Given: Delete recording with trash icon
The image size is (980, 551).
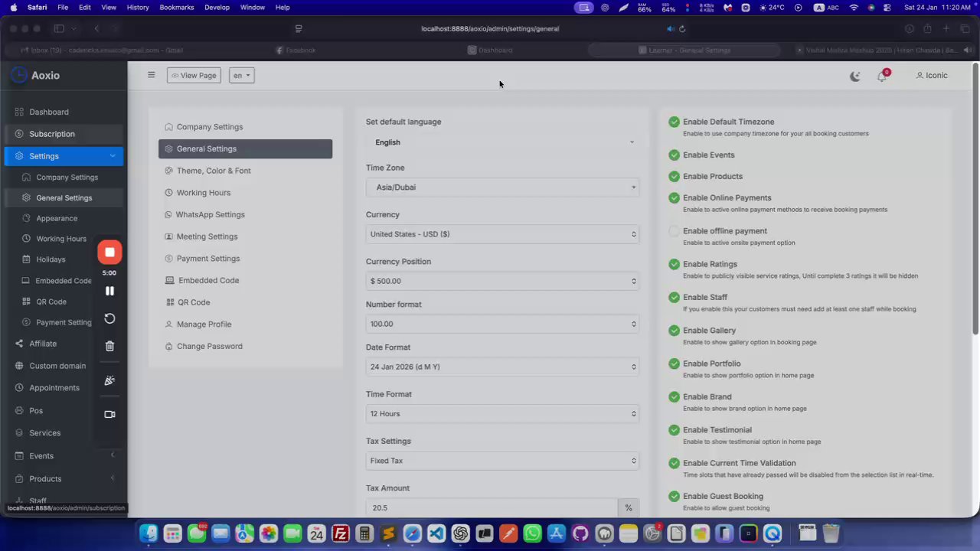Looking at the screenshot, I should tap(109, 346).
